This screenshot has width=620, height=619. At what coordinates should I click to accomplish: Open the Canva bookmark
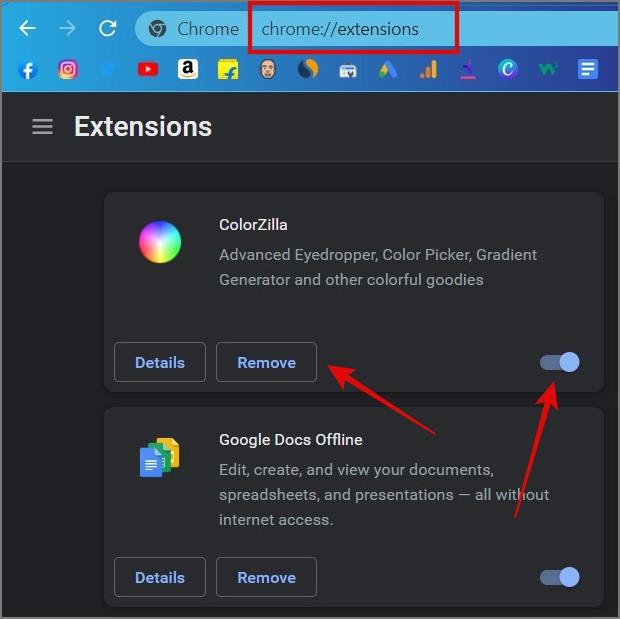point(508,69)
